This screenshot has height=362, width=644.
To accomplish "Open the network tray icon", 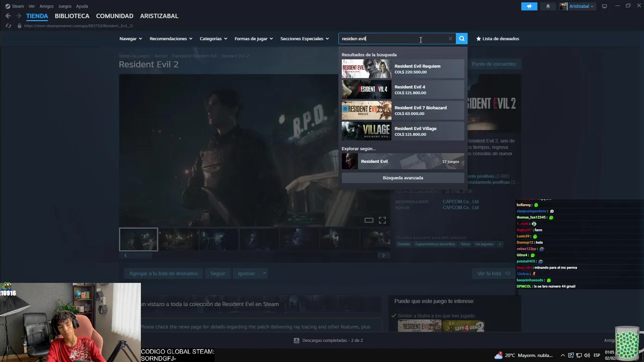I will pos(579,355).
